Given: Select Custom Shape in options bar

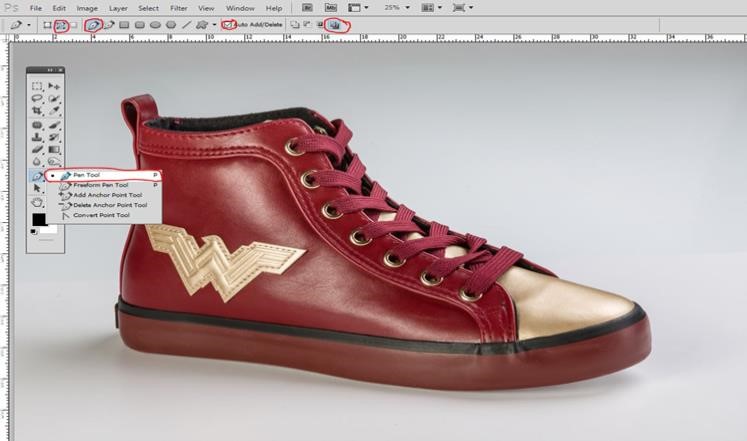Looking at the screenshot, I should (202, 25).
